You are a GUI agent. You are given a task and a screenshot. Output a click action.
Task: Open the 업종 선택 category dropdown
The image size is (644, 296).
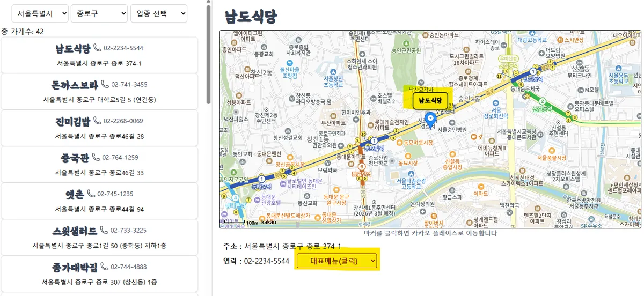pyautogui.click(x=159, y=13)
